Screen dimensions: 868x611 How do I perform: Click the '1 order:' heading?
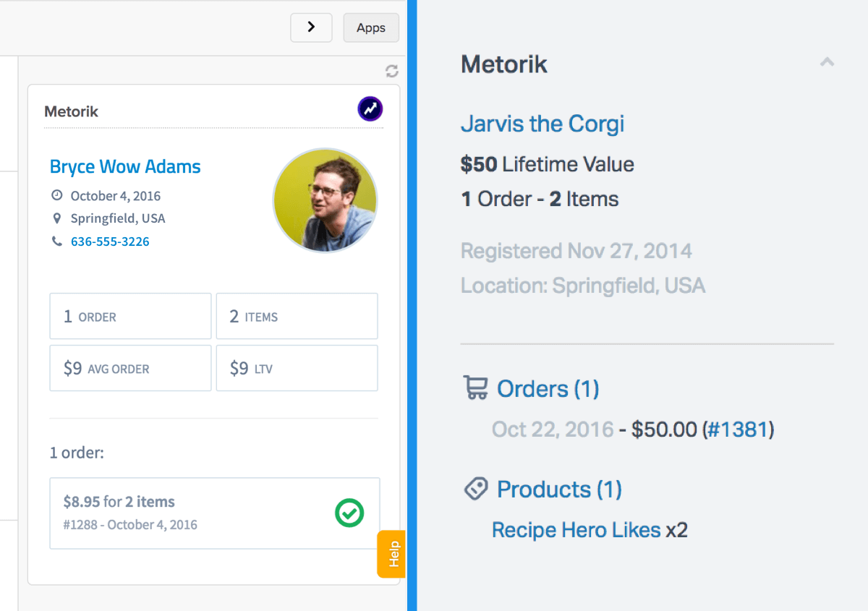pyautogui.click(x=77, y=453)
